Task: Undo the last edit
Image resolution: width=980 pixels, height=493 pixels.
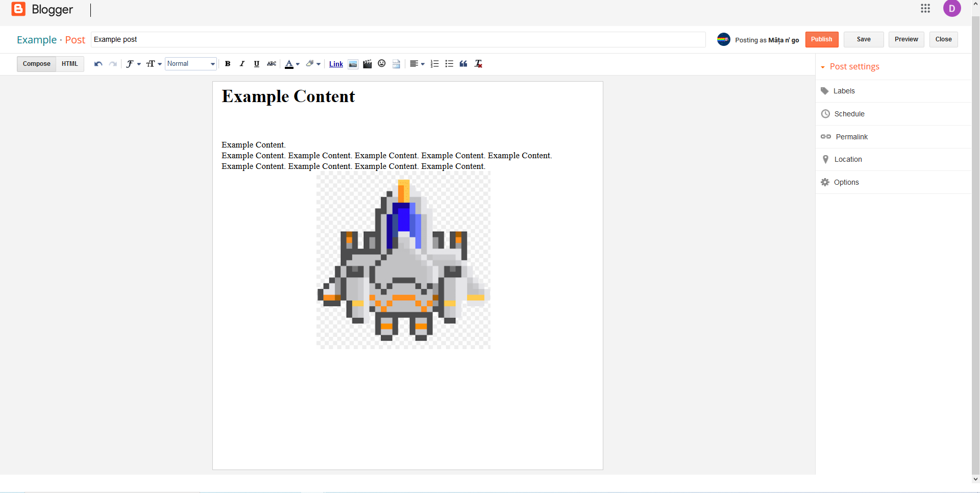Action: [99, 64]
